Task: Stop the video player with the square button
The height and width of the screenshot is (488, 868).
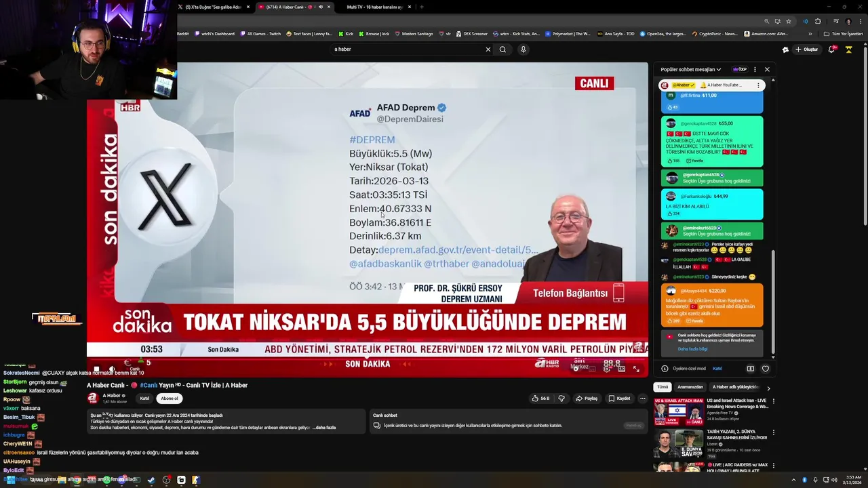Action: click(96, 369)
